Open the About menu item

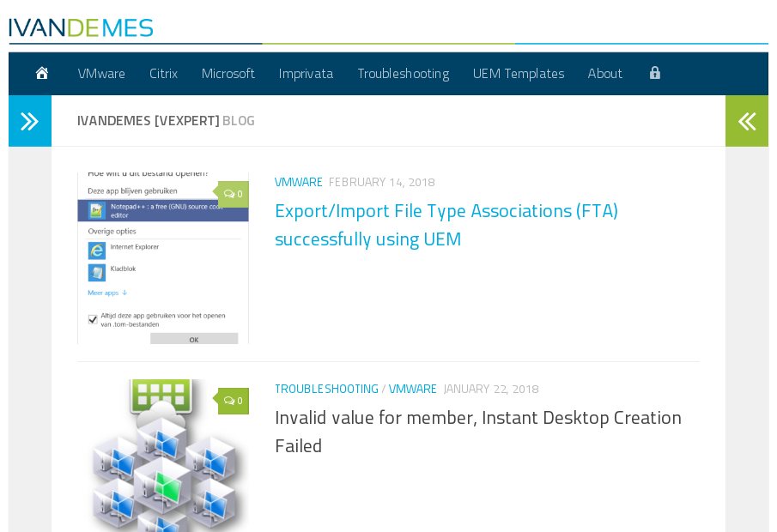(x=604, y=73)
